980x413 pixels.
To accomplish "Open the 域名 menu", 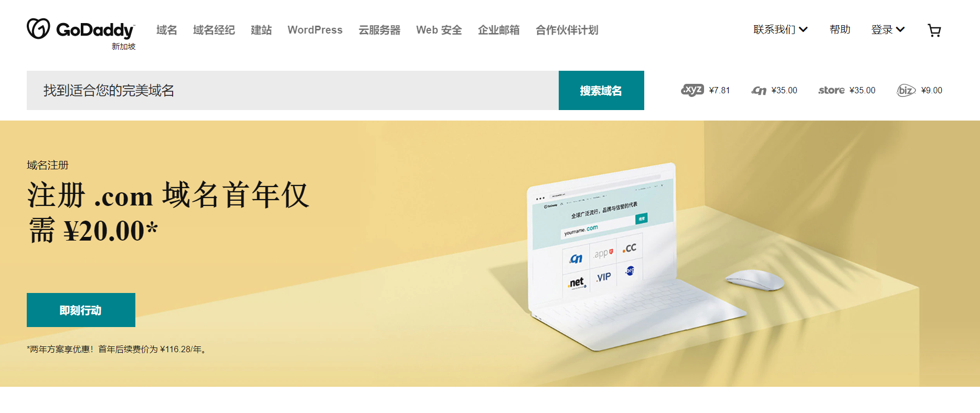I will pos(167,30).
